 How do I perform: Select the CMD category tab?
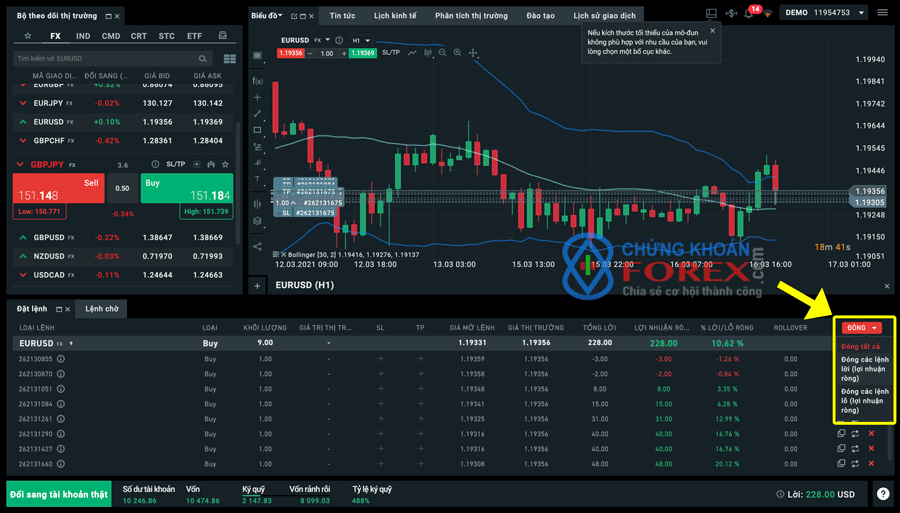pyautogui.click(x=111, y=36)
